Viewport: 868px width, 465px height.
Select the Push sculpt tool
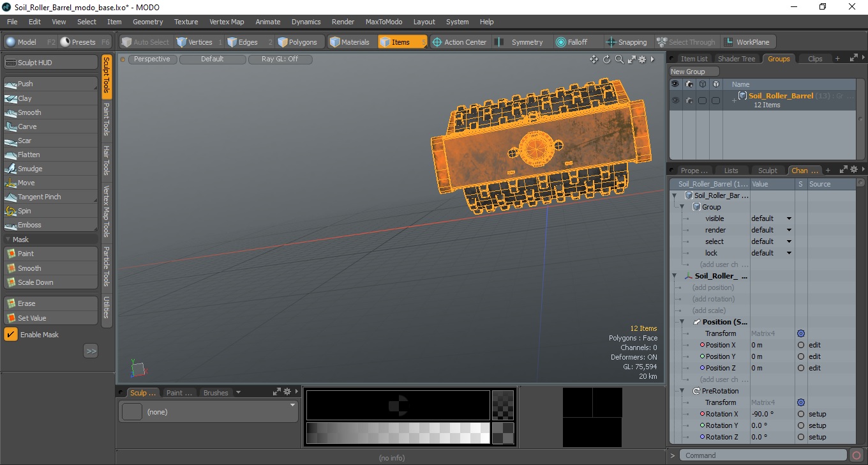(50, 84)
